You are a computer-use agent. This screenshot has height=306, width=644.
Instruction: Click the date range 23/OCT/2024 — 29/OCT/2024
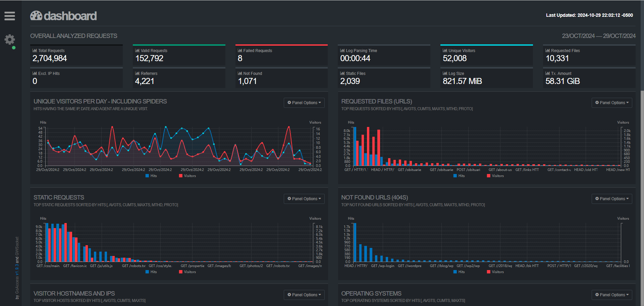click(599, 36)
